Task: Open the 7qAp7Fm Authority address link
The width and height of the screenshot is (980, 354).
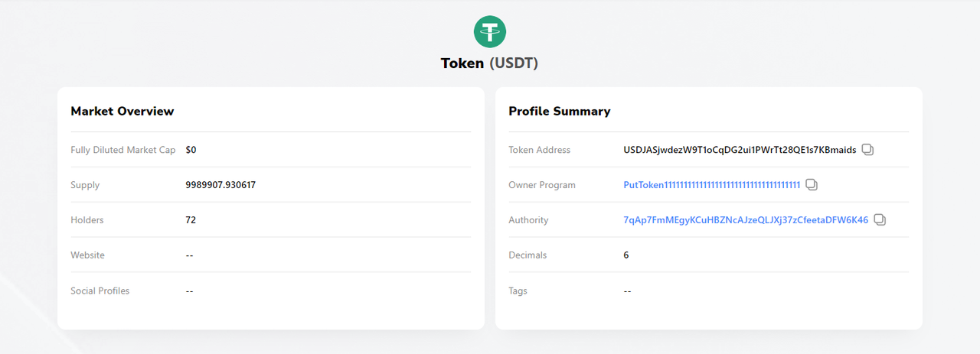Action: point(746,220)
